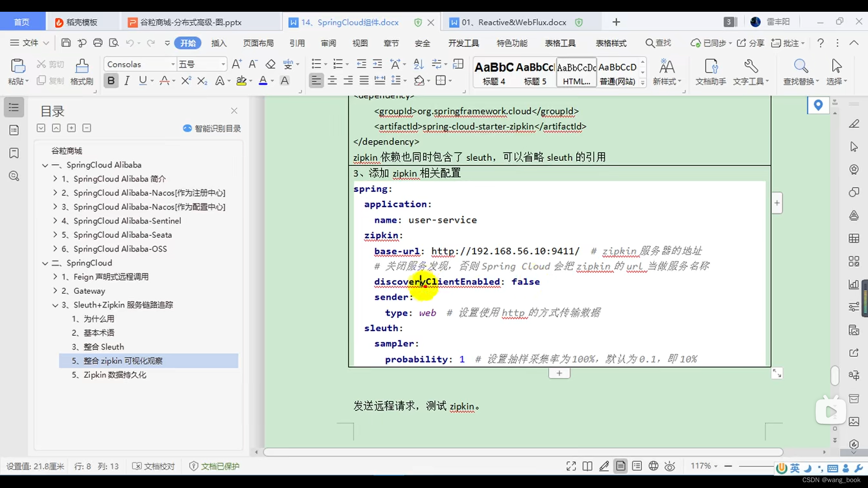Select the 引用 ribbon tab
The height and width of the screenshot is (488, 868).
click(x=297, y=42)
